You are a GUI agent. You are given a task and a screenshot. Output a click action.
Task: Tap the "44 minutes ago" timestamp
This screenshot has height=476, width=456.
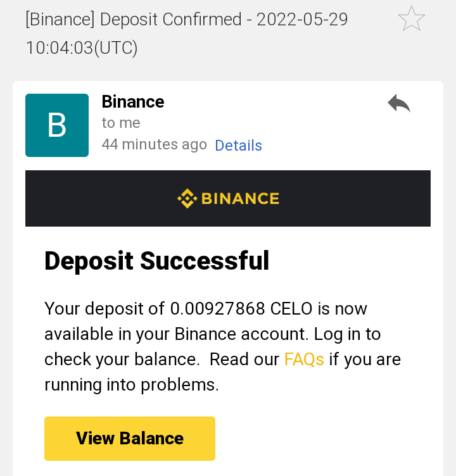pos(155,144)
